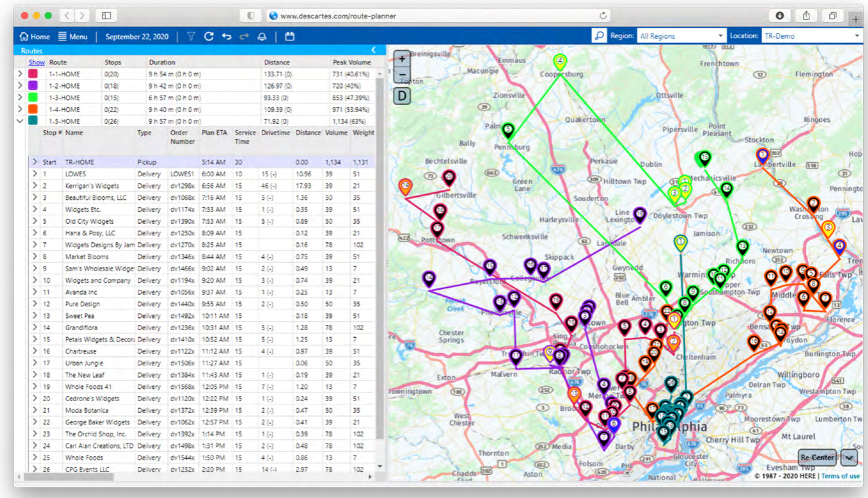
Task: Expand the Market Blooms stop row
Action: tap(34, 256)
